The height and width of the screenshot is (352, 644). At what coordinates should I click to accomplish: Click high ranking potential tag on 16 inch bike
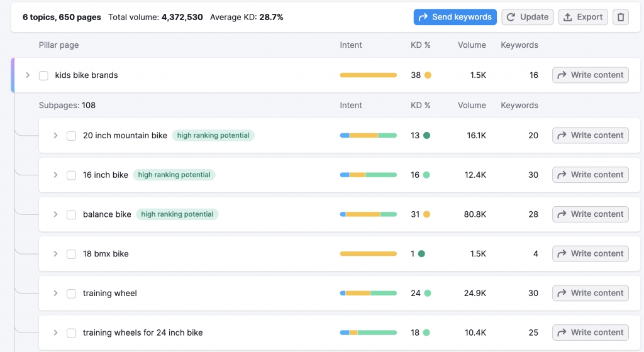pyautogui.click(x=174, y=175)
